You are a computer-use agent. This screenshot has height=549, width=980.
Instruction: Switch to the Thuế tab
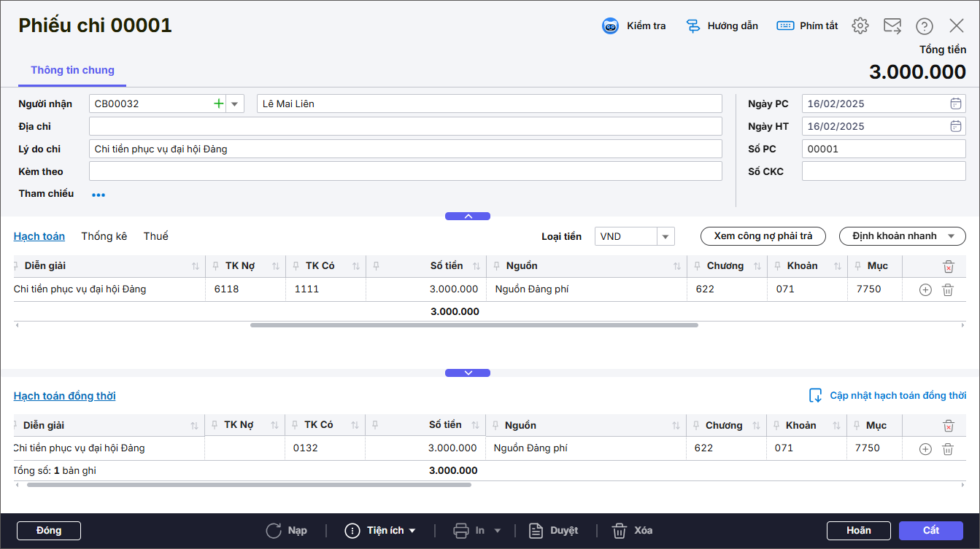coord(155,236)
